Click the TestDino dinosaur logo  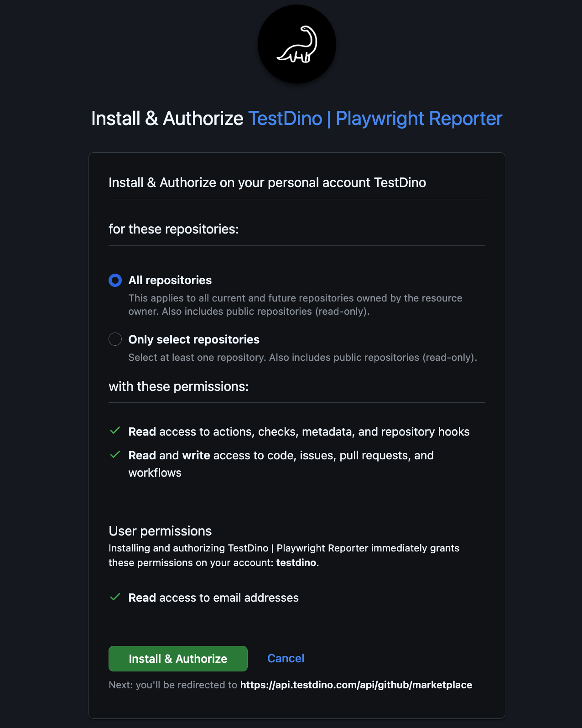point(297,44)
